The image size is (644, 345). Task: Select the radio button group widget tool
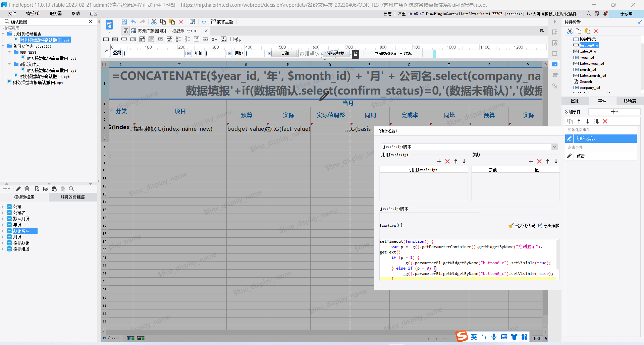click(178, 39)
